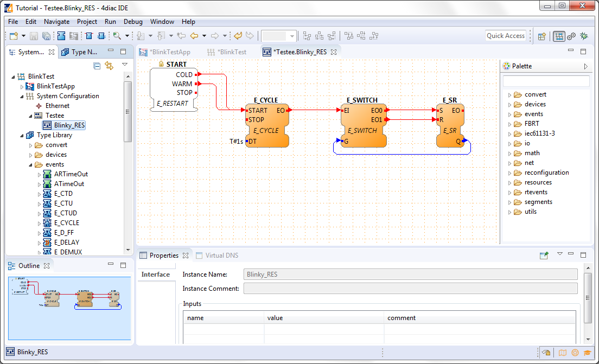Expand the devices folder in Palette
599x364 pixels.
pyautogui.click(x=509, y=104)
